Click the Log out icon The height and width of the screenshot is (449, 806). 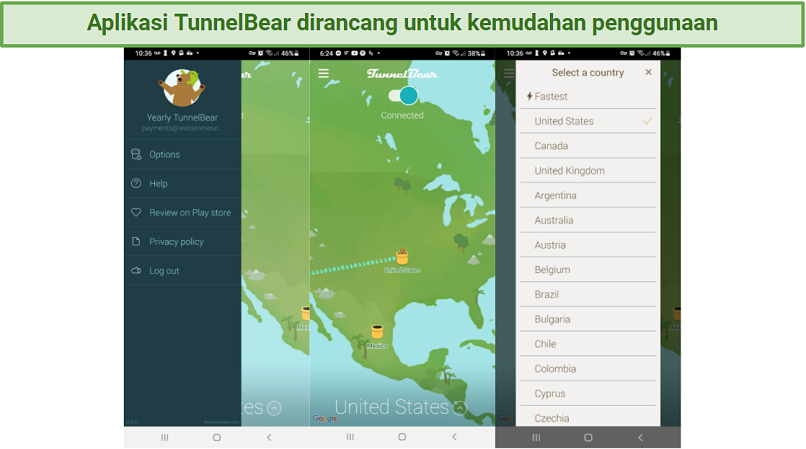pyautogui.click(x=136, y=271)
